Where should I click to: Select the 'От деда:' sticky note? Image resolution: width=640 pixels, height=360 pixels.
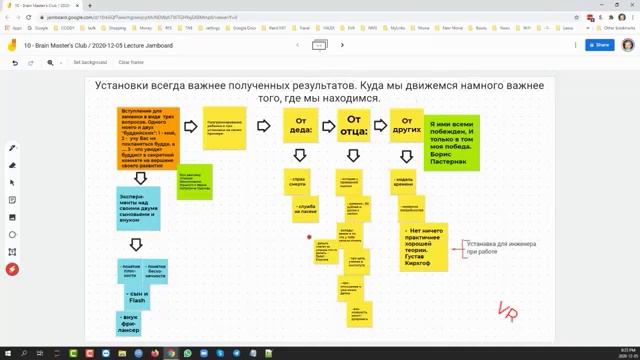coord(301,125)
